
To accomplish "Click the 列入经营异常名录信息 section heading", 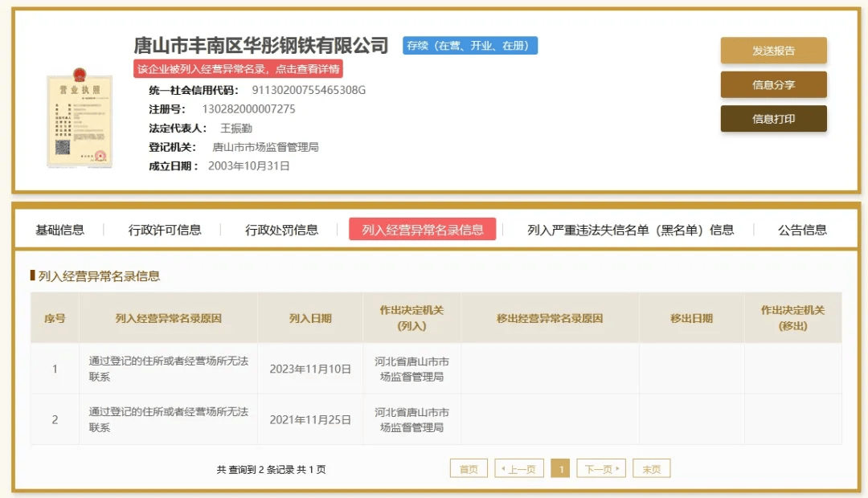I will [x=99, y=276].
